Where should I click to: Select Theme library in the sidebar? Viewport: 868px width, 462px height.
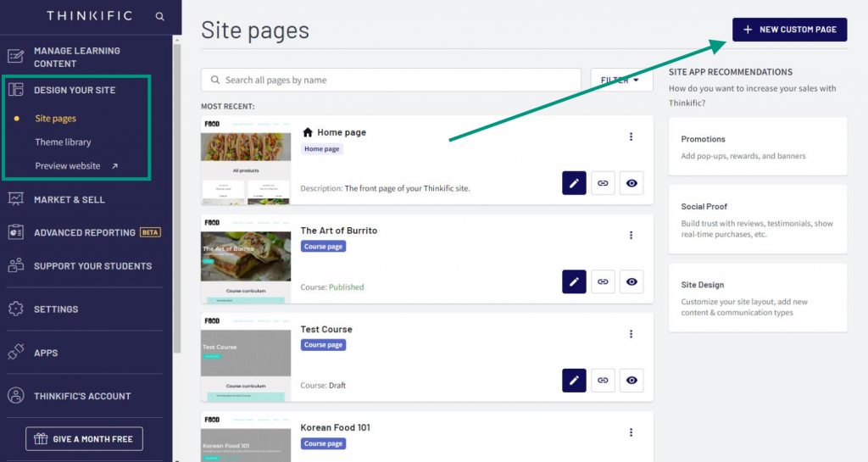[63, 142]
